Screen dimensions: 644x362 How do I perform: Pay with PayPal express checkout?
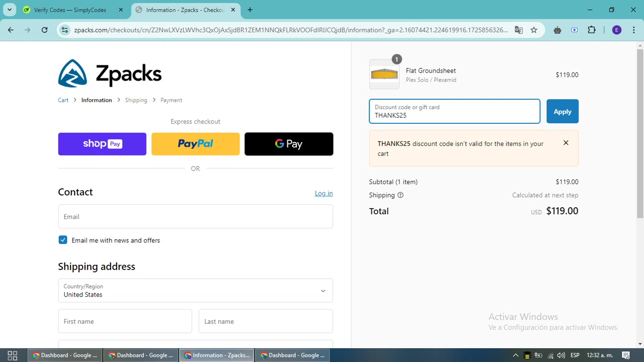[195, 144]
